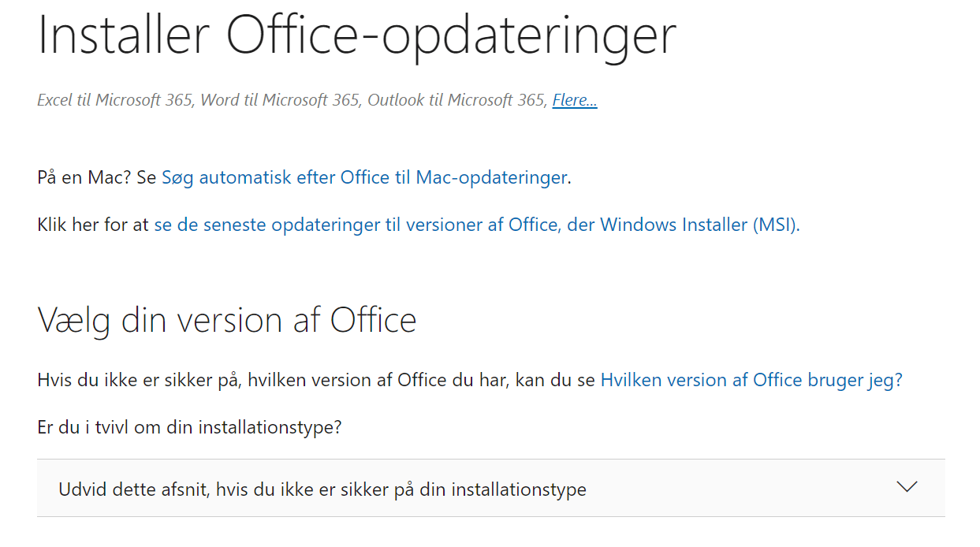
Task: Click the 'Vælg din version af Office' heading
Action: point(226,320)
